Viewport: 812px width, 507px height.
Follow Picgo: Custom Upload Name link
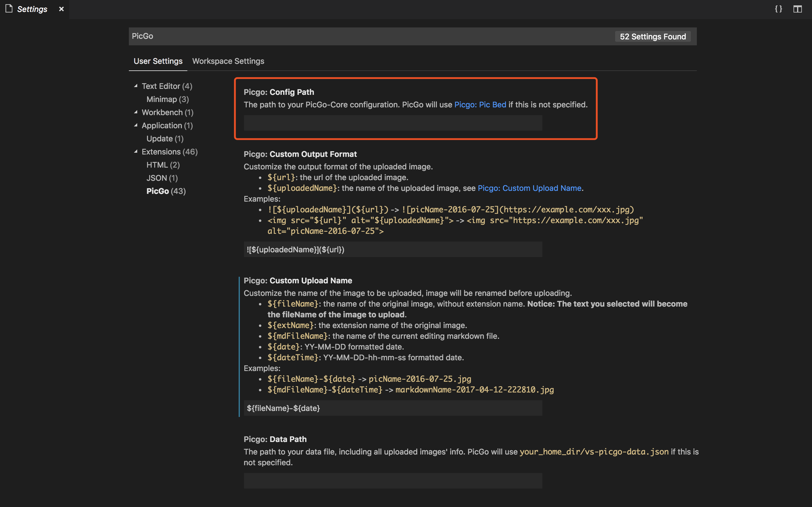click(529, 188)
